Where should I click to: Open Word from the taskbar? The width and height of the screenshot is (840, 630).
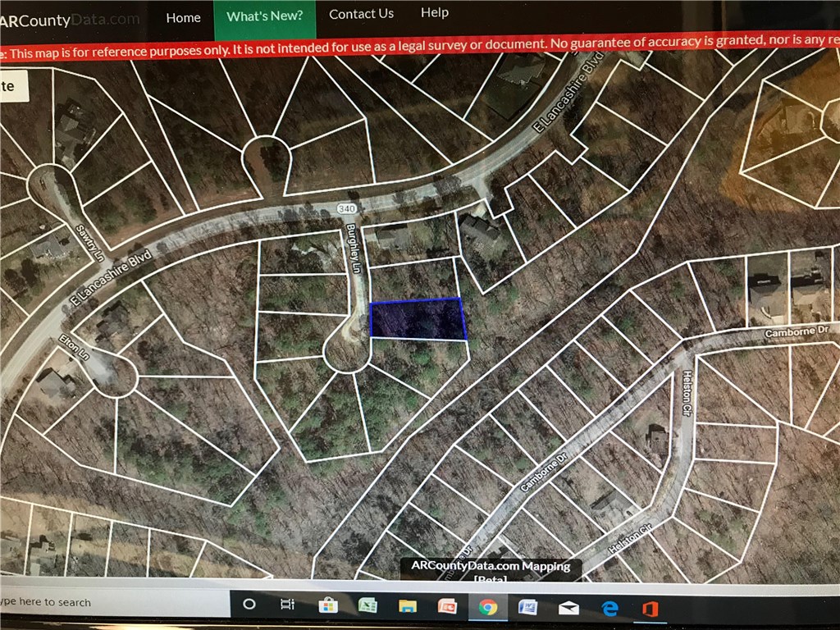coord(527,608)
